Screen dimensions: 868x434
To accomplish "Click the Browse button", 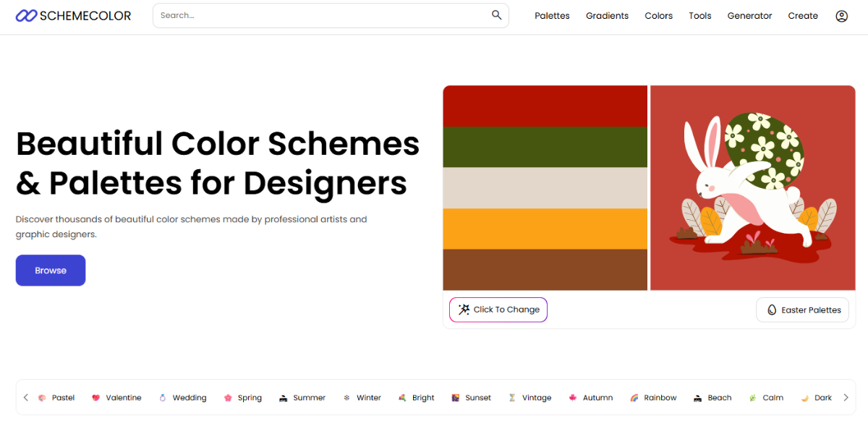I will click(x=50, y=270).
